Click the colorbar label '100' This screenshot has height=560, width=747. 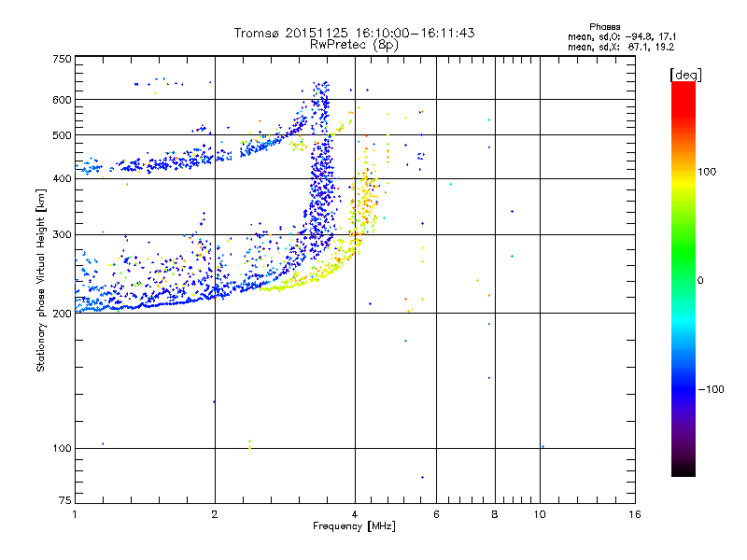coord(707,172)
